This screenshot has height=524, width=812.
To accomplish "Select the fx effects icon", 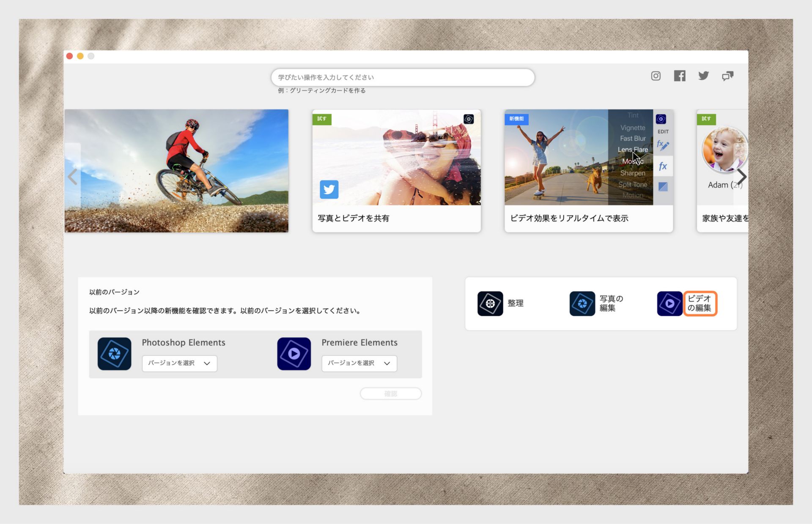I will 662,166.
